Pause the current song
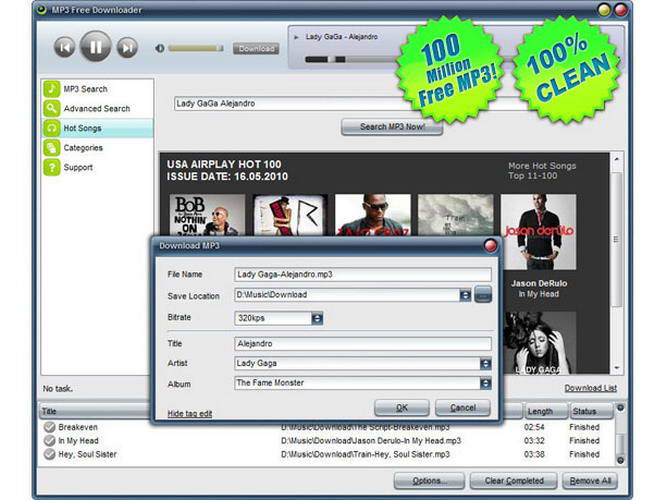This screenshot has width=666, height=500. point(96,46)
